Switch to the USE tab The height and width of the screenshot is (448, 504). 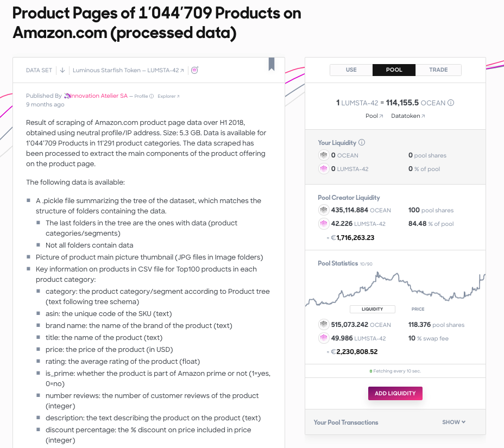(351, 70)
